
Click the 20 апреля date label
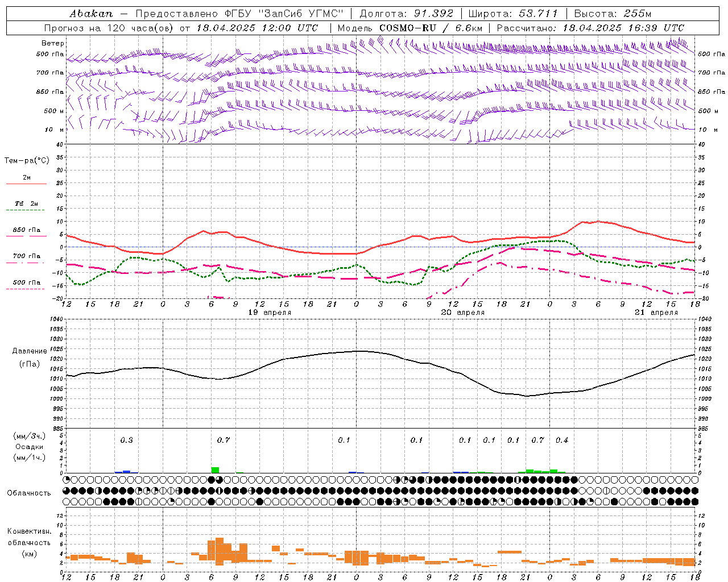(463, 313)
